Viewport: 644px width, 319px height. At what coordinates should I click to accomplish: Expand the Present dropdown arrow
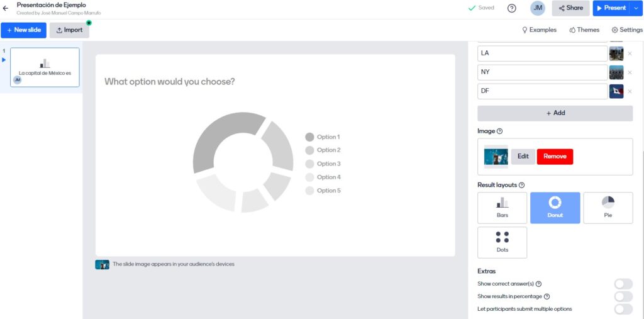pos(636,8)
